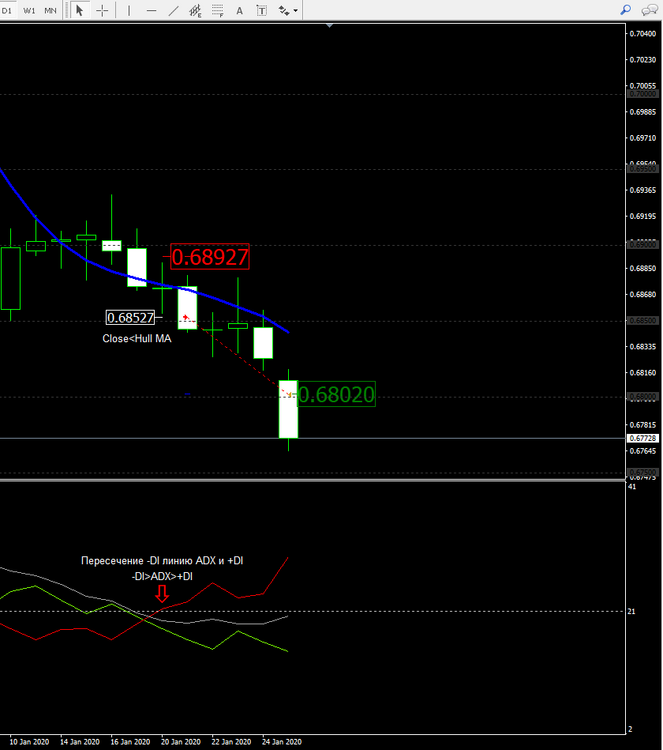Click the 0.67645 price scale label
The width and height of the screenshot is (663, 750).
[642, 451]
